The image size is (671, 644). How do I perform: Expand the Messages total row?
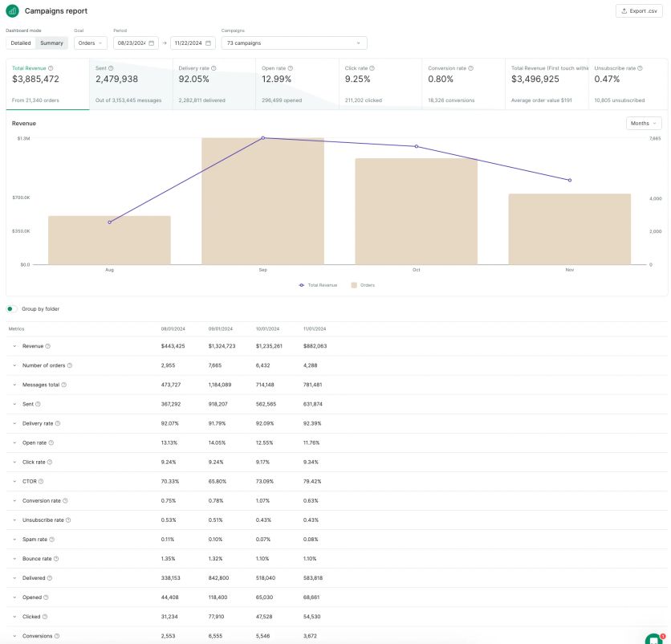[14, 385]
